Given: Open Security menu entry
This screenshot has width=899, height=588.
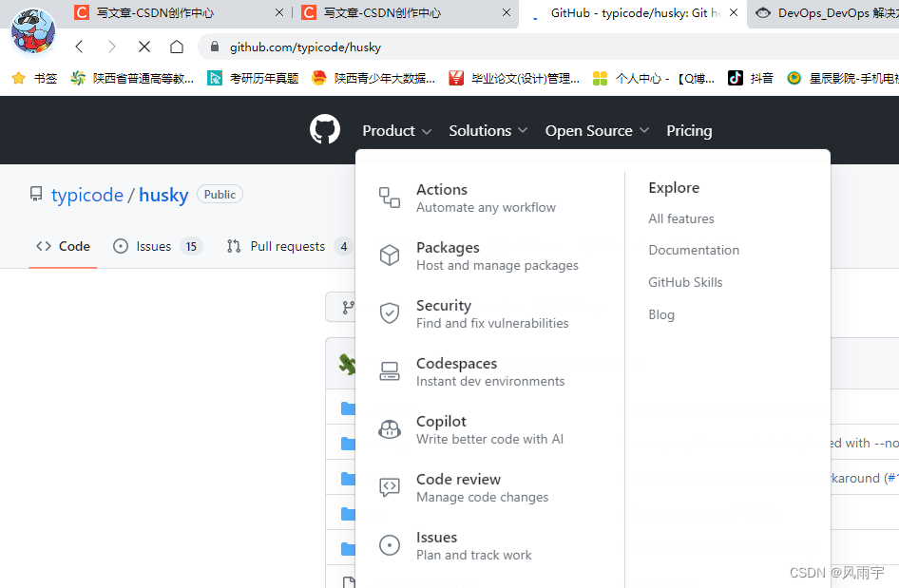Looking at the screenshot, I should [x=492, y=314].
